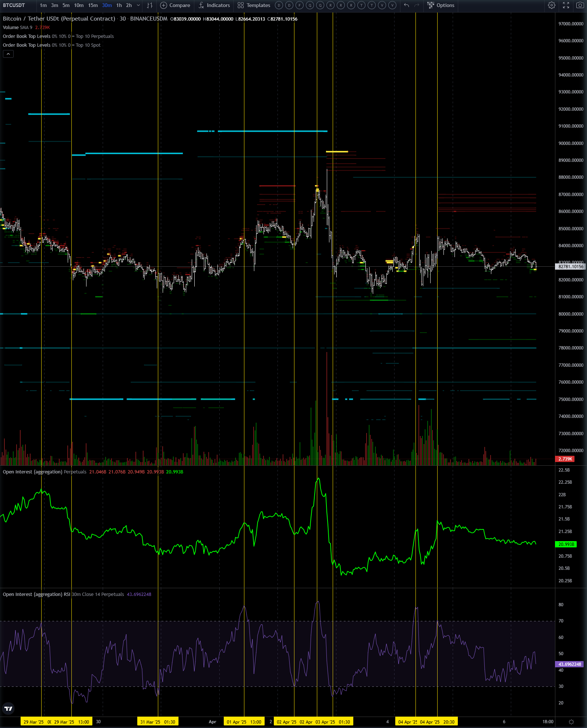Undo the last chart action

click(x=406, y=5)
